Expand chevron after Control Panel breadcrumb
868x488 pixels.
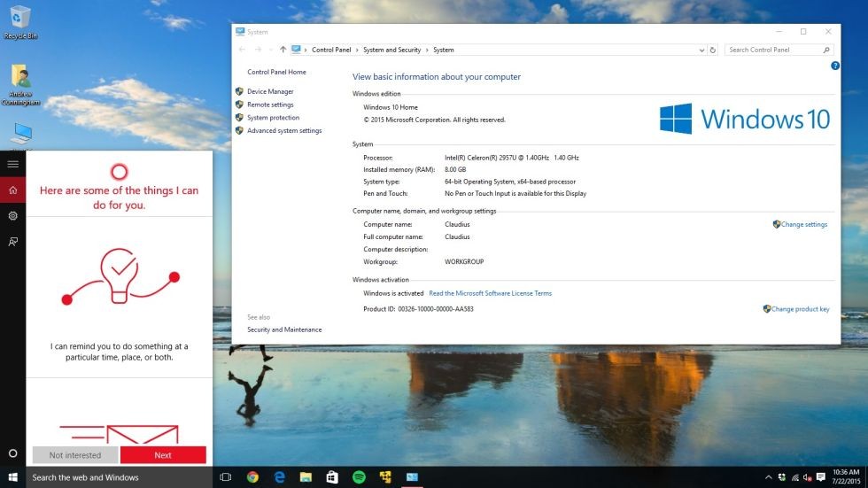(x=357, y=50)
